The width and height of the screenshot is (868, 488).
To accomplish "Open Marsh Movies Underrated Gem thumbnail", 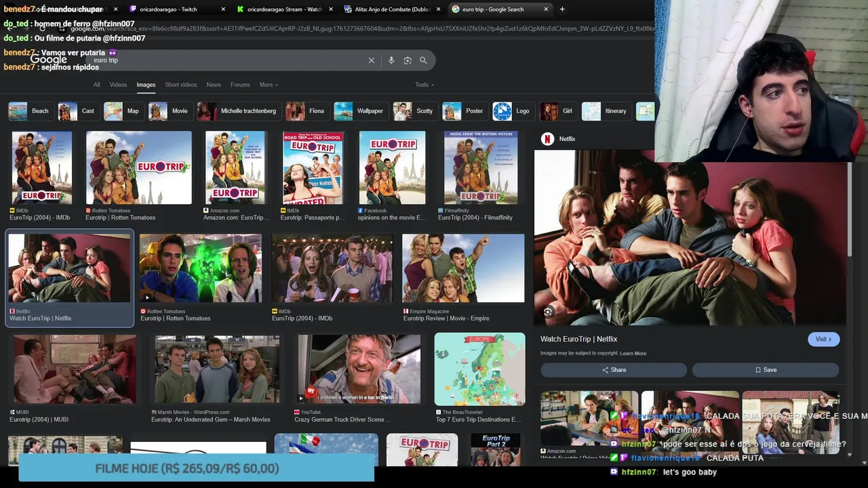I will pyautogui.click(x=217, y=369).
